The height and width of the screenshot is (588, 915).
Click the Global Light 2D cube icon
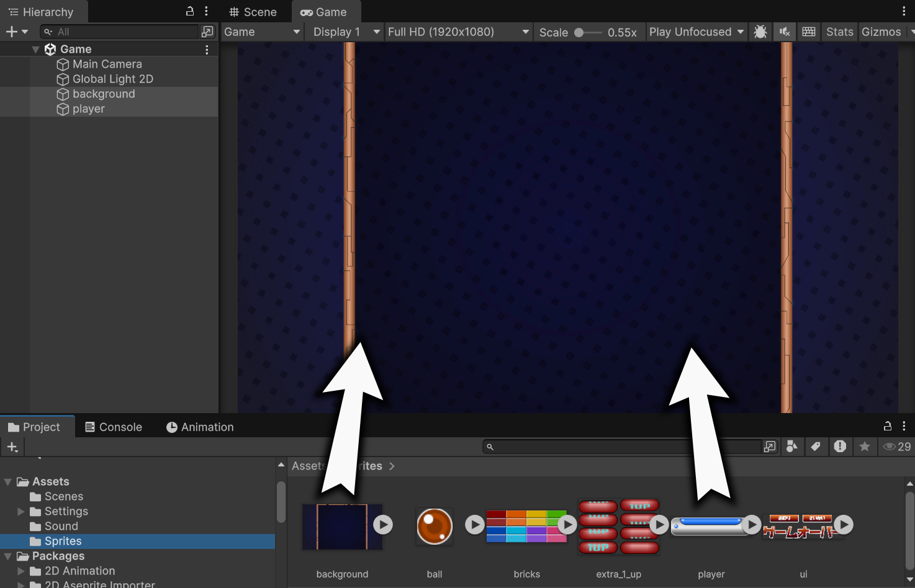[x=63, y=79]
